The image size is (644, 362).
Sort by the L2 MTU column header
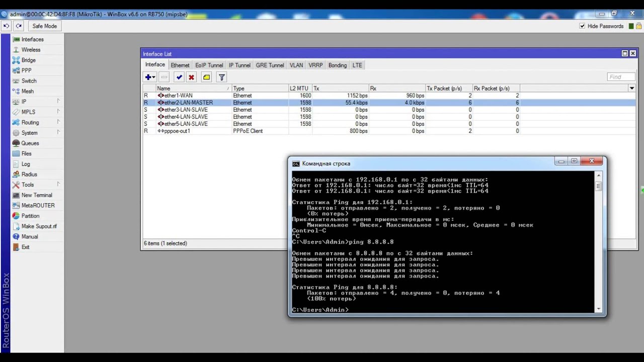[x=300, y=88]
